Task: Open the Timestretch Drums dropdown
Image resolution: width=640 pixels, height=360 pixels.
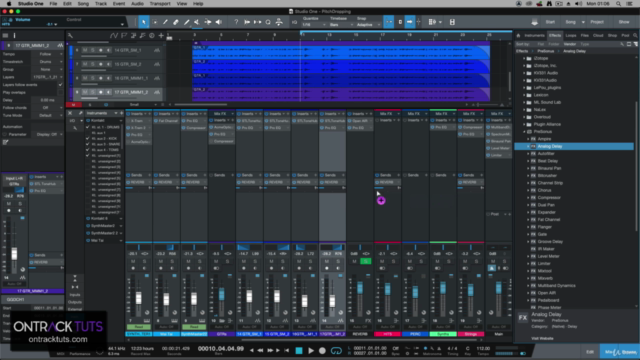Action: 47,62
